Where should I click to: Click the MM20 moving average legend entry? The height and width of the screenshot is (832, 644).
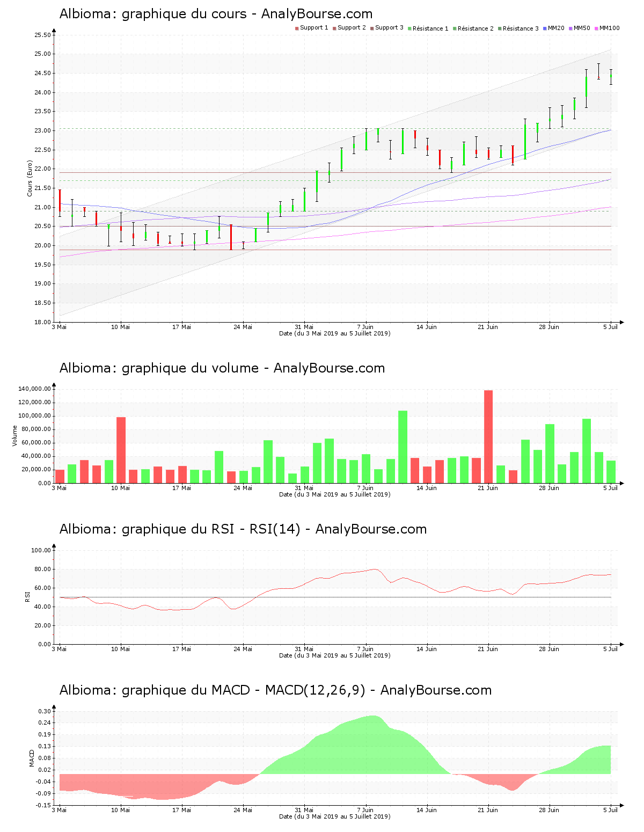554,28
